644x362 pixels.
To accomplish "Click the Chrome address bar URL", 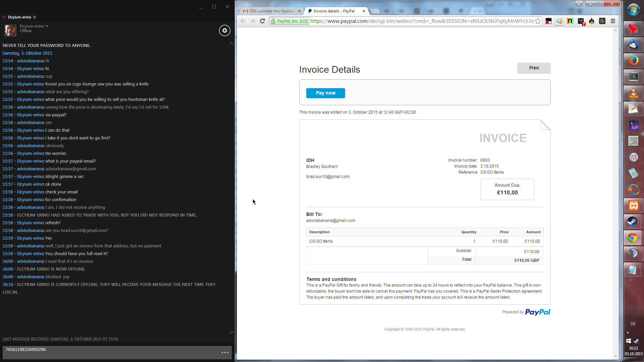I will [x=421, y=21].
